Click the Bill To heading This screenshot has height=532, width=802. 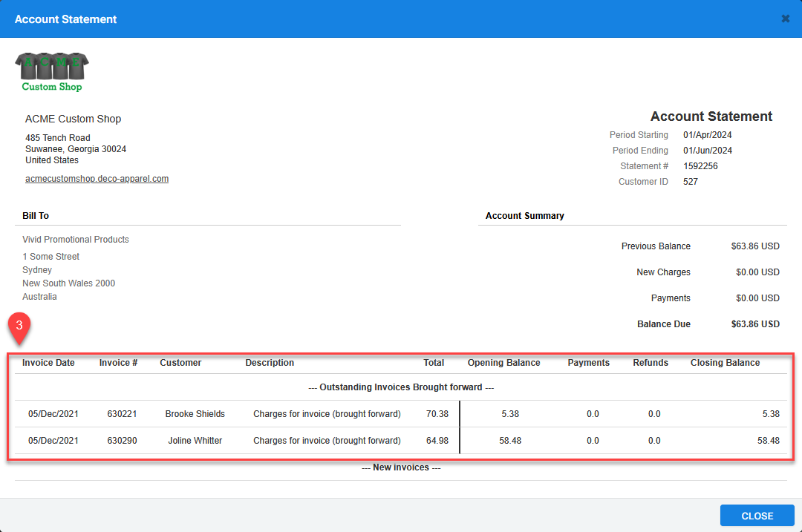pyautogui.click(x=36, y=216)
